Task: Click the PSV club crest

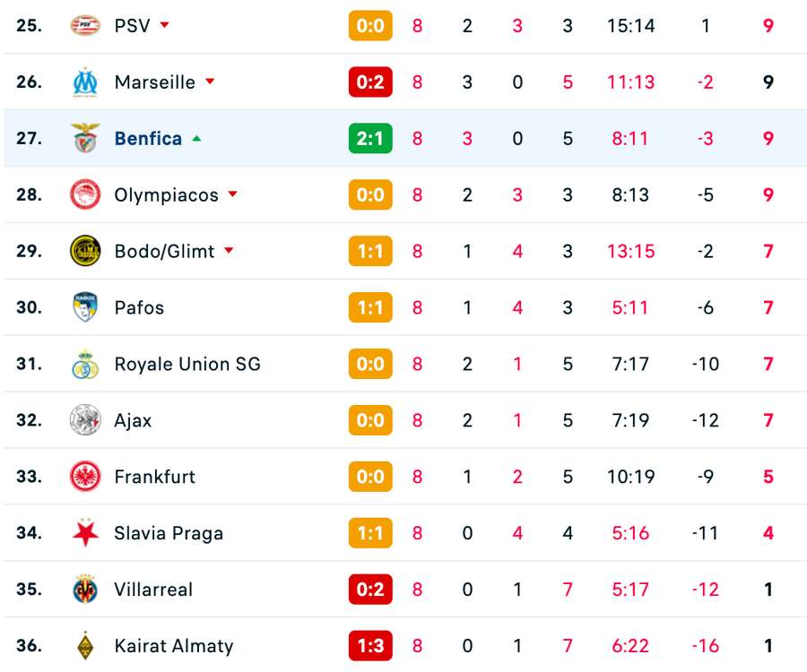Action: (x=87, y=25)
